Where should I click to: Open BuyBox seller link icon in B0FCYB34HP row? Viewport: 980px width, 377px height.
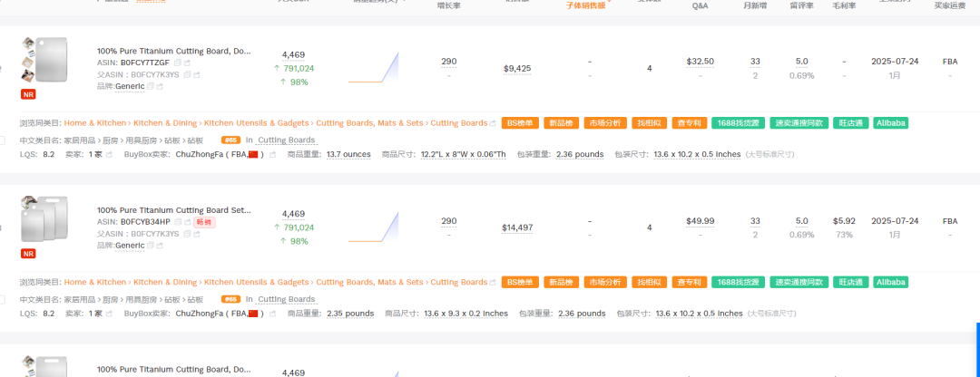(x=272, y=314)
